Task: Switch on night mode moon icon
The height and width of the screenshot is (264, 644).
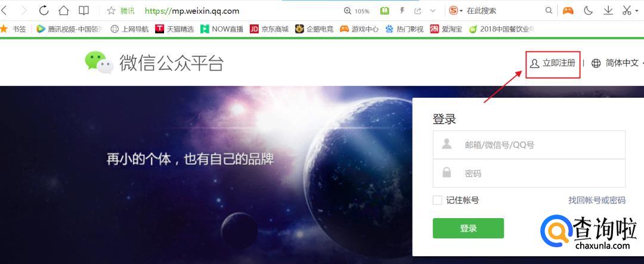Action: [x=589, y=11]
